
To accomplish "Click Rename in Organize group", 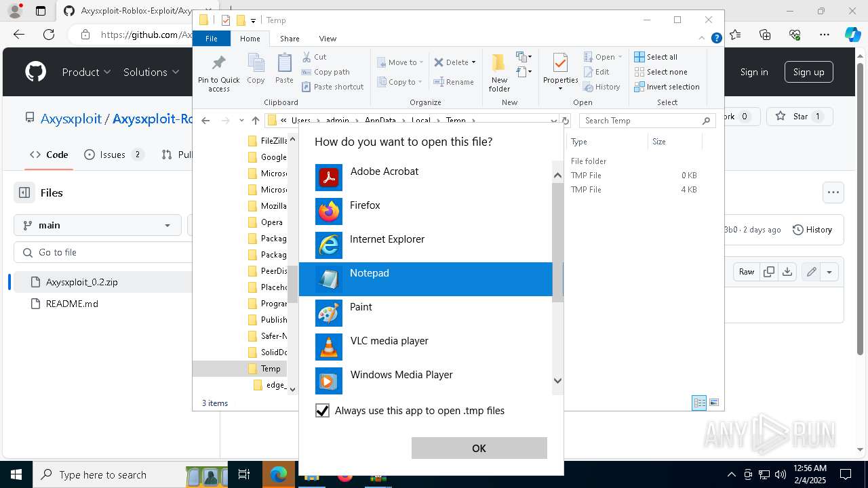I will [454, 82].
